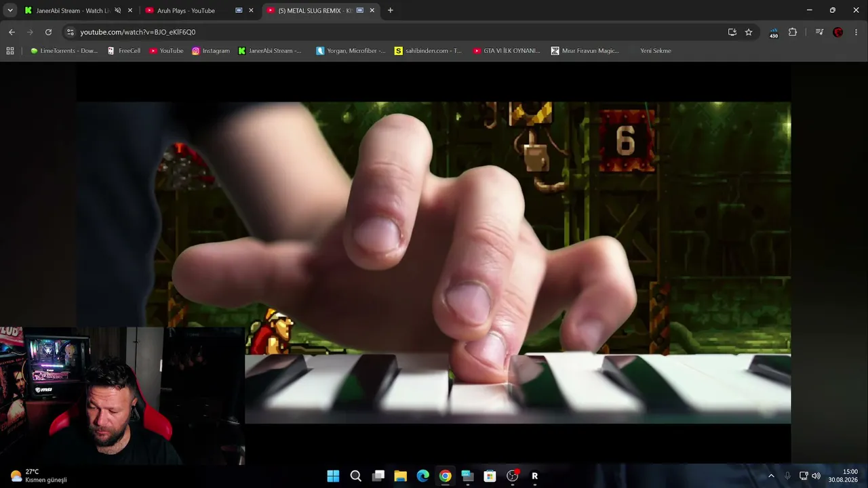Open the R app on the taskbar
The height and width of the screenshot is (488, 868).
point(534,476)
